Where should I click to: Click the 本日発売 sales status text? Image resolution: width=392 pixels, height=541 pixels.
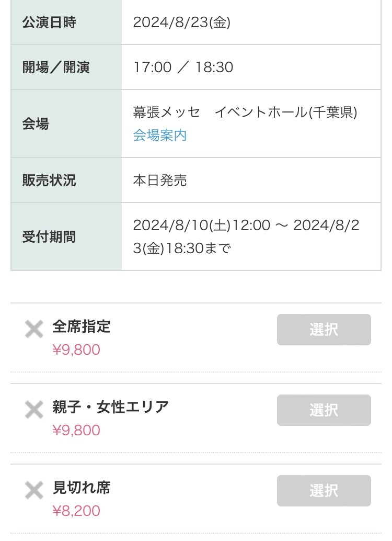point(160,181)
